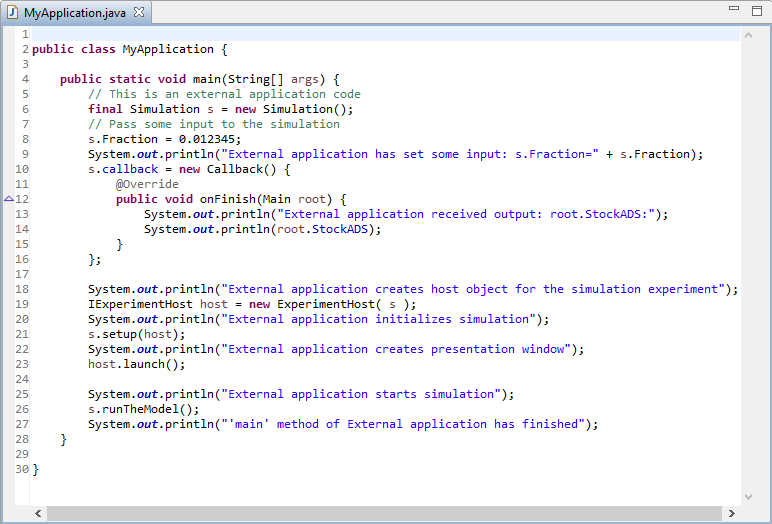Place cursor on the @Override annotation
Screen dimensions: 772x524
tap(147, 184)
